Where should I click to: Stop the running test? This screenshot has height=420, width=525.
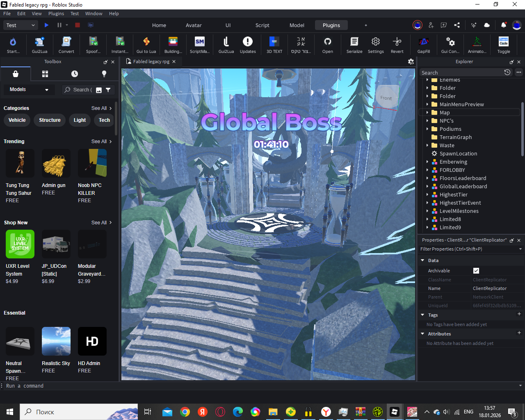click(x=78, y=25)
